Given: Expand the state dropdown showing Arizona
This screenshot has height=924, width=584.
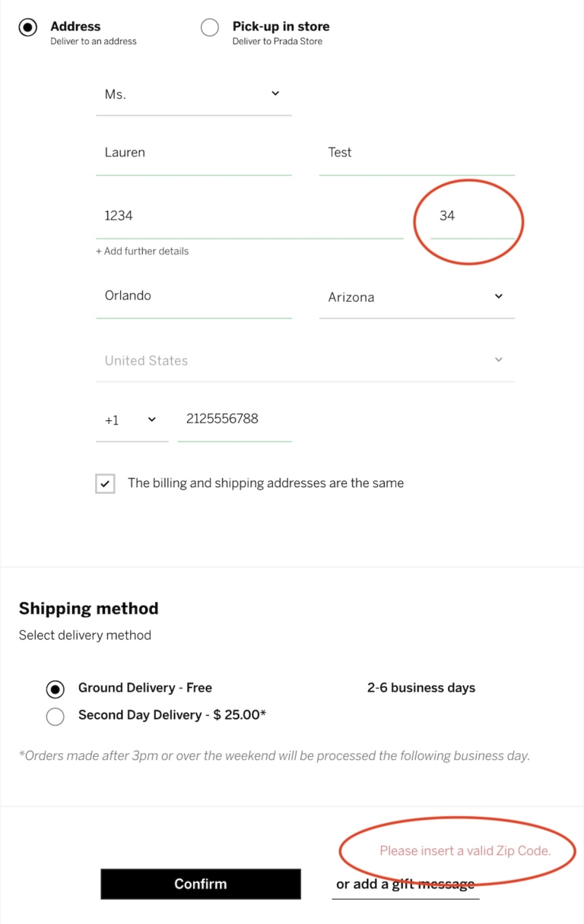Looking at the screenshot, I should 417,297.
